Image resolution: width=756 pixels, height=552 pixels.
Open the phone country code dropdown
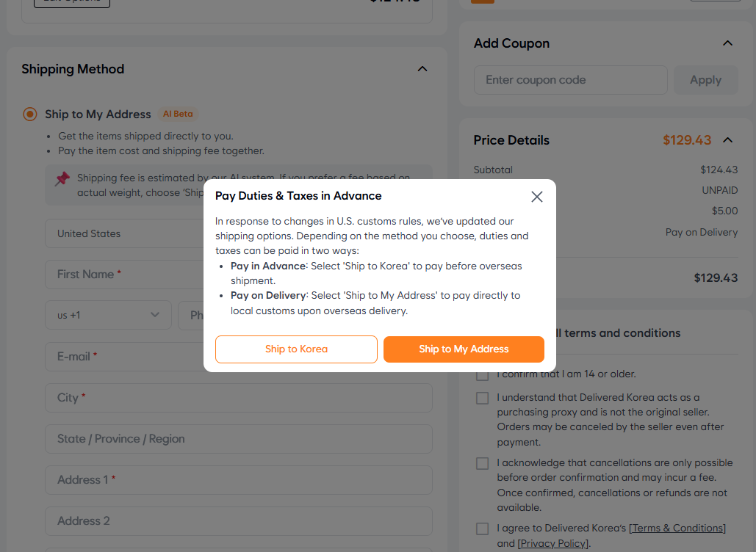(108, 315)
